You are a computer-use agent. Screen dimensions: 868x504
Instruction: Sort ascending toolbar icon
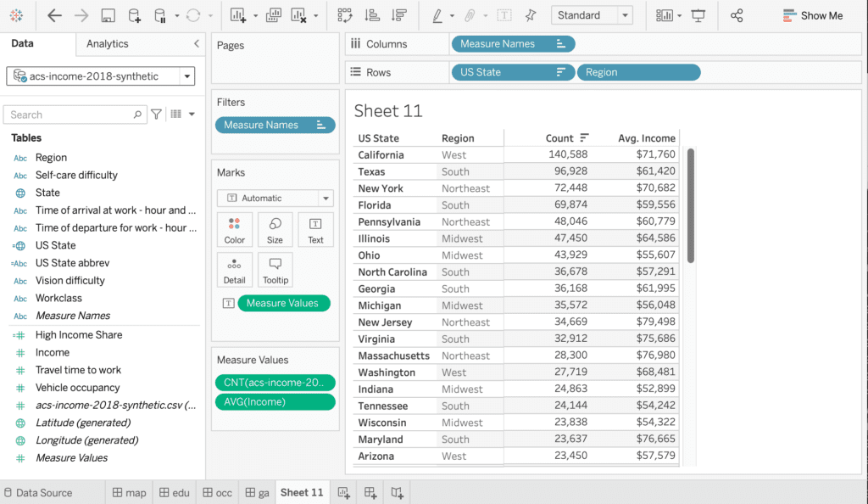point(372,15)
